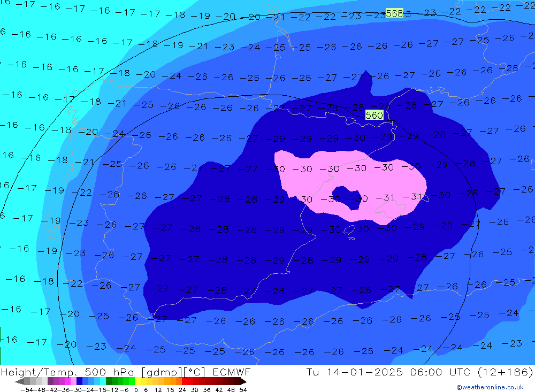The height and width of the screenshot is (392, 535).
Task: Open the weatheronline.co.uk copyright link
Action: [490, 387]
